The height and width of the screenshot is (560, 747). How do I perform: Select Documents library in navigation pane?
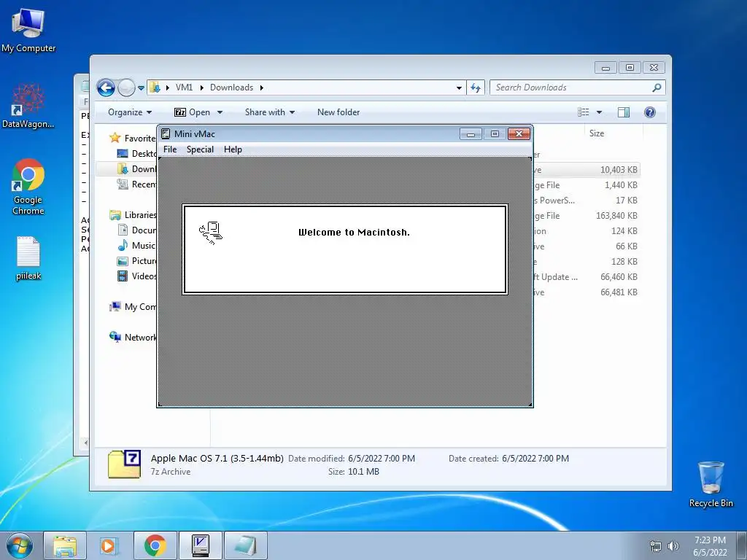tap(136, 230)
